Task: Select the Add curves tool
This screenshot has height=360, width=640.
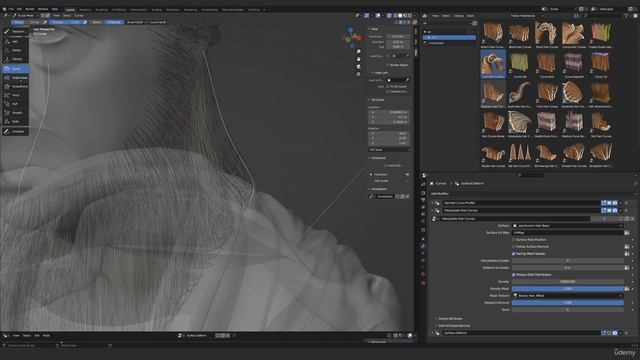Action: tap(16, 41)
